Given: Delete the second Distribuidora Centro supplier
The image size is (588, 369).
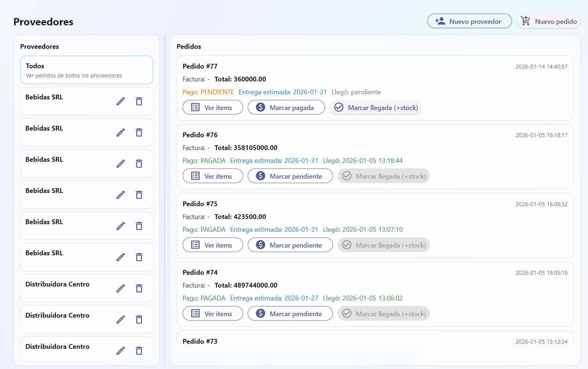Looking at the screenshot, I should (x=139, y=319).
